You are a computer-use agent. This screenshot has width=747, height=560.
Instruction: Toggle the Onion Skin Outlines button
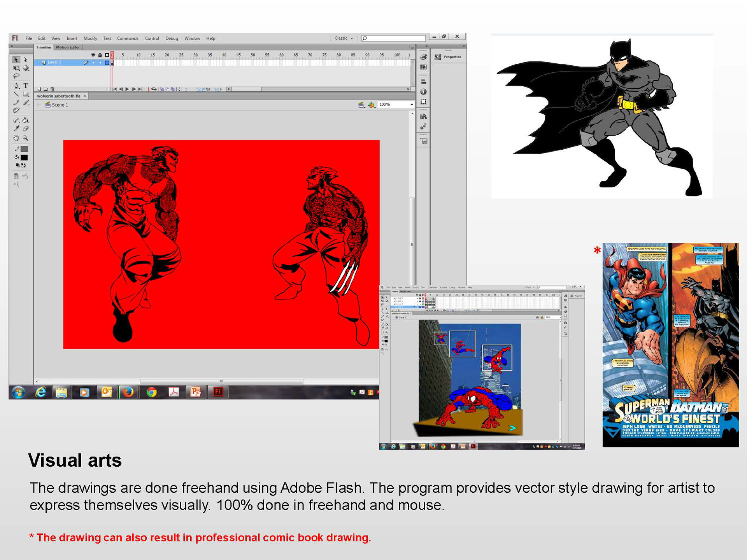(x=168, y=89)
